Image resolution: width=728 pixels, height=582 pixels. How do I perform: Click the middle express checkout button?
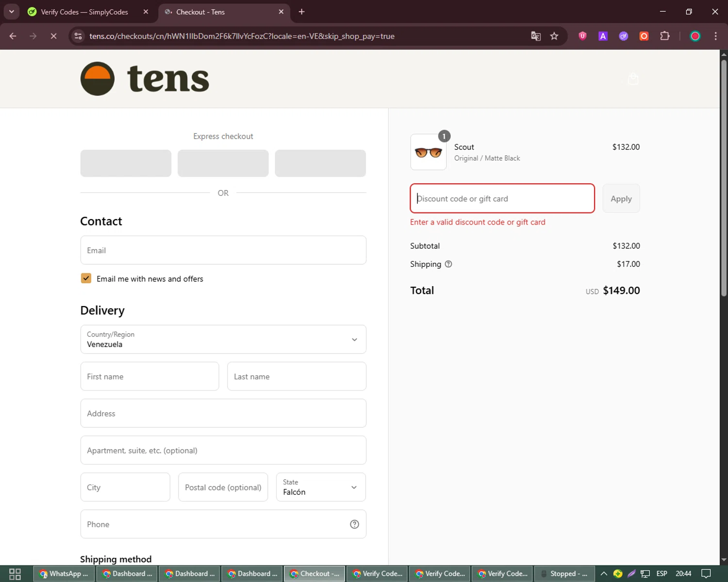223,163
